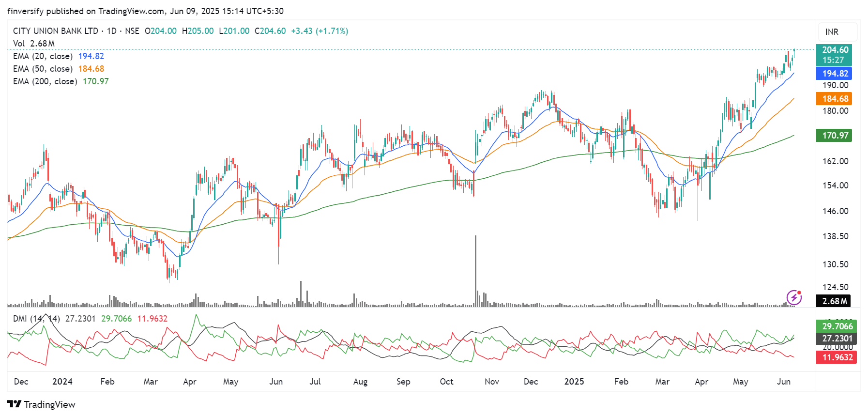
Task: Click the green 204.60 current price label
Action: tap(834, 55)
